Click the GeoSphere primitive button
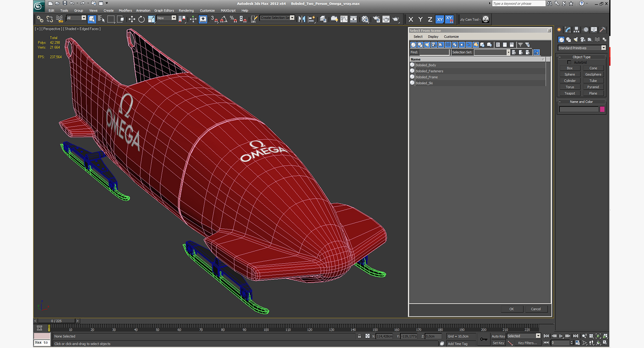This screenshot has width=644, height=348. point(593,74)
